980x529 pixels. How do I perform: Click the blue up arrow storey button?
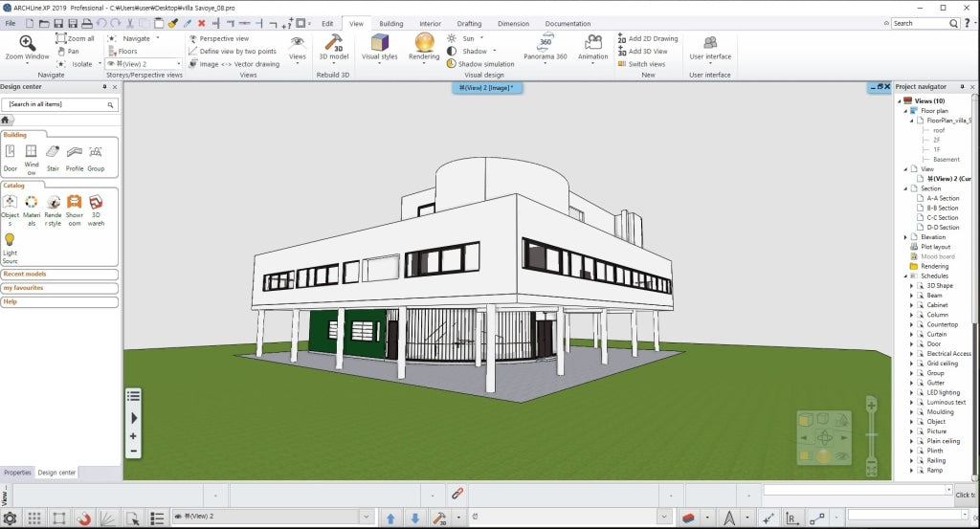click(390, 518)
